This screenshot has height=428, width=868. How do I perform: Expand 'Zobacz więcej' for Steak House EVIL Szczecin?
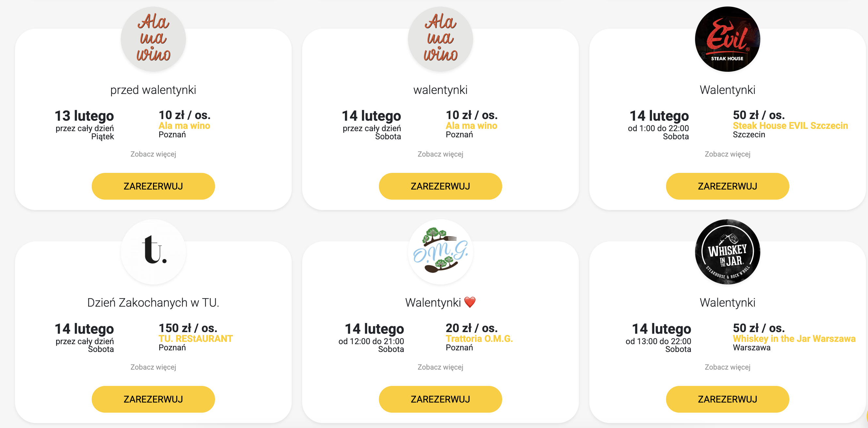coord(727,154)
